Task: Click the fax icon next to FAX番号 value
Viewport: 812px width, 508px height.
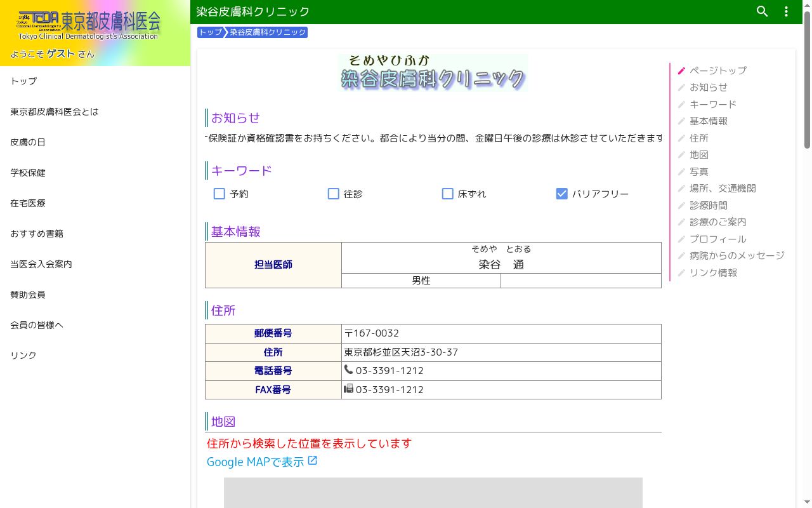Action: [348, 389]
